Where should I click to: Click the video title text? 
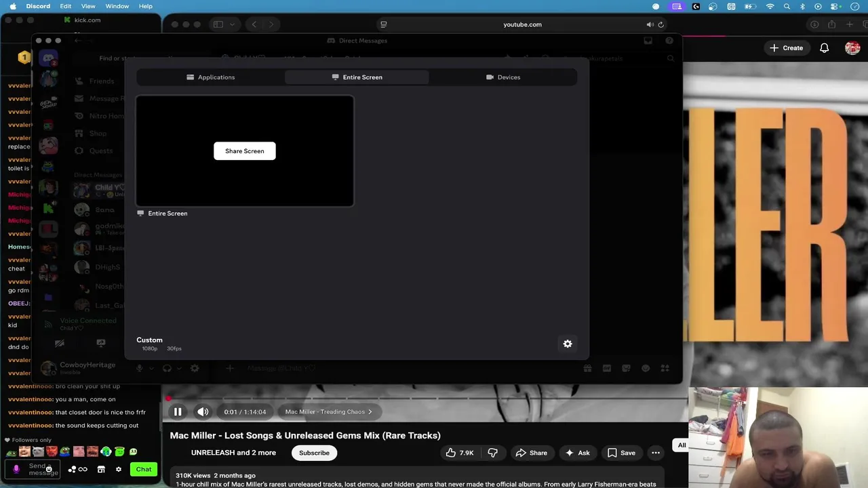305,435
